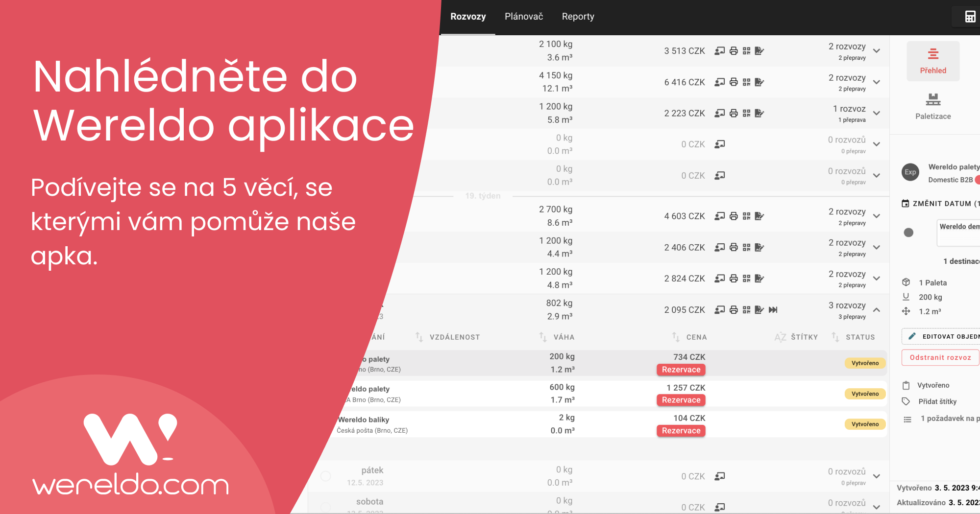
Task: Click the calendar icon beside Změnit datum
Action: click(906, 203)
